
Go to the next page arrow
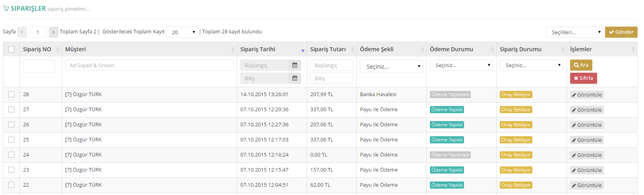[53, 32]
